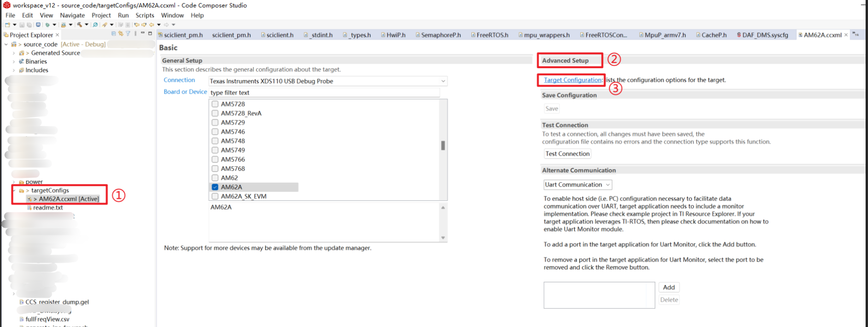Click the New toolbar icon
This screenshot has height=327, width=868.
click(7, 24)
